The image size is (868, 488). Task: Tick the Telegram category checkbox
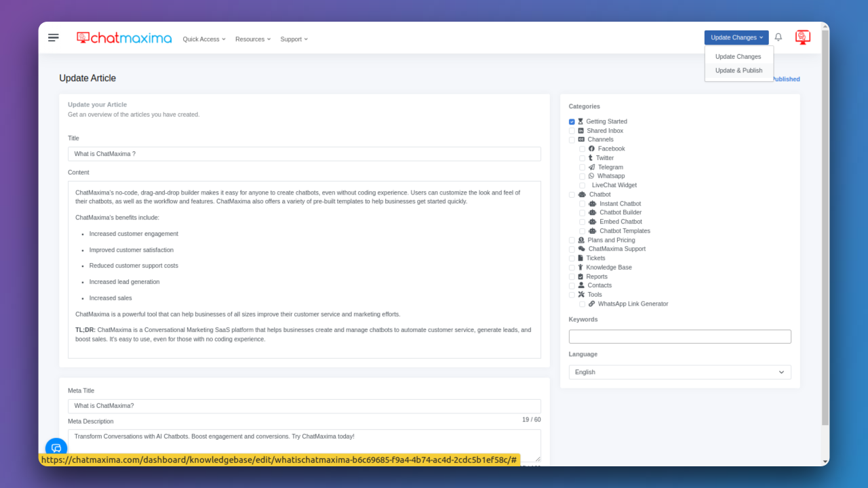tap(583, 167)
